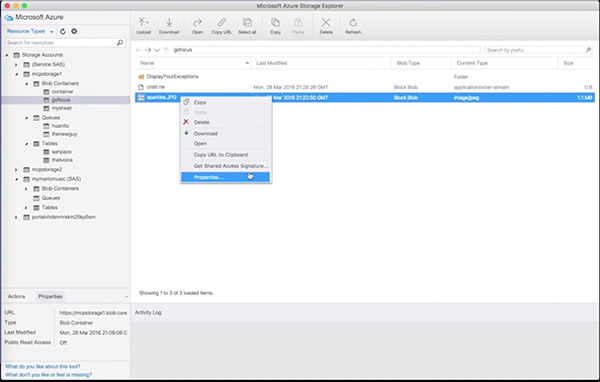Collapse the Actions/Properties panel chevron

(126, 297)
